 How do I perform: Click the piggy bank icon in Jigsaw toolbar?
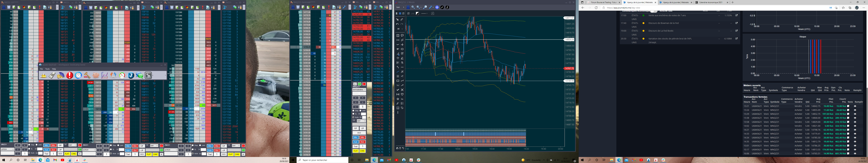96,75
